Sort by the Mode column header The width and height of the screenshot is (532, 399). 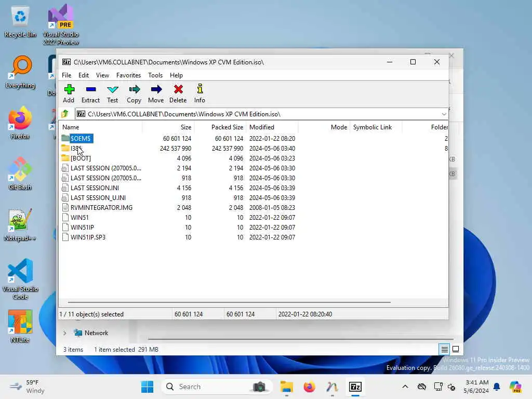tap(324, 127)
